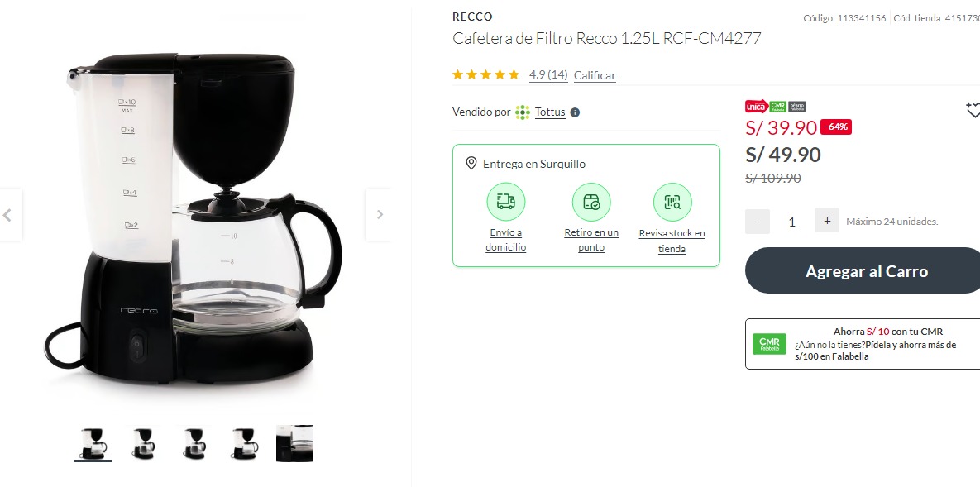Click the info icon next to Tottus
Screen dimensions: 980x487
[x=575, y=112]
